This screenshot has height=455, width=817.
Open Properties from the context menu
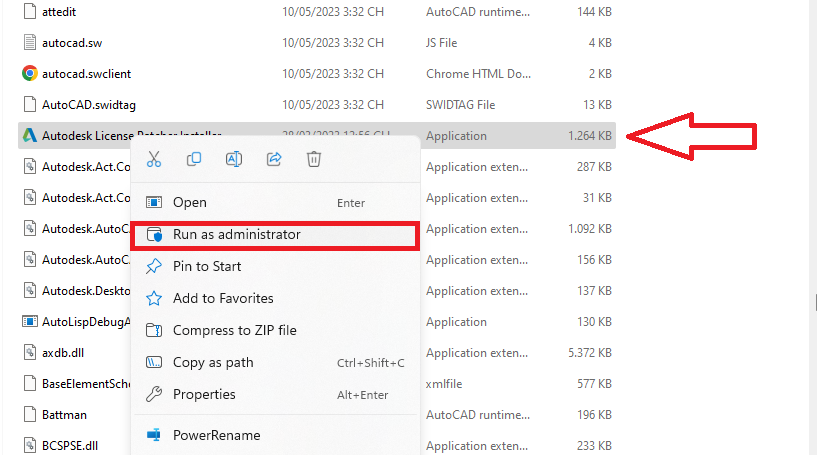pos(275,395)
